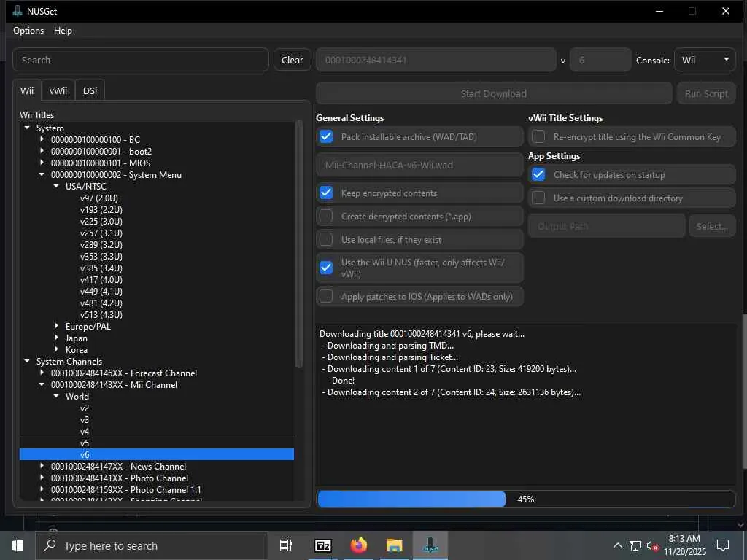Click the Windows taskbar search box
Image resolution: width=747 pixels, height=560 pixels.
(x=152, y=545)
